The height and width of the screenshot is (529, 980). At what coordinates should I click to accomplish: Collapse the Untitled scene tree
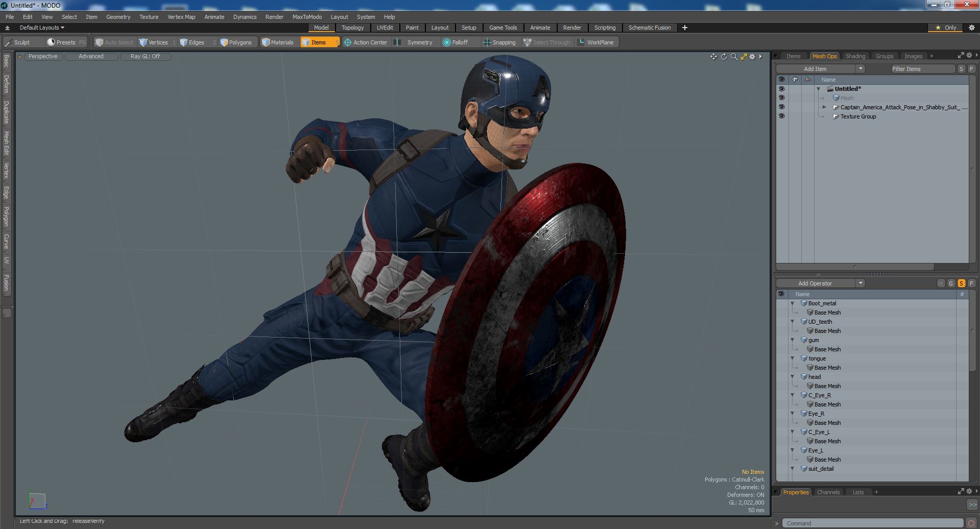click(x=818, y=89)
